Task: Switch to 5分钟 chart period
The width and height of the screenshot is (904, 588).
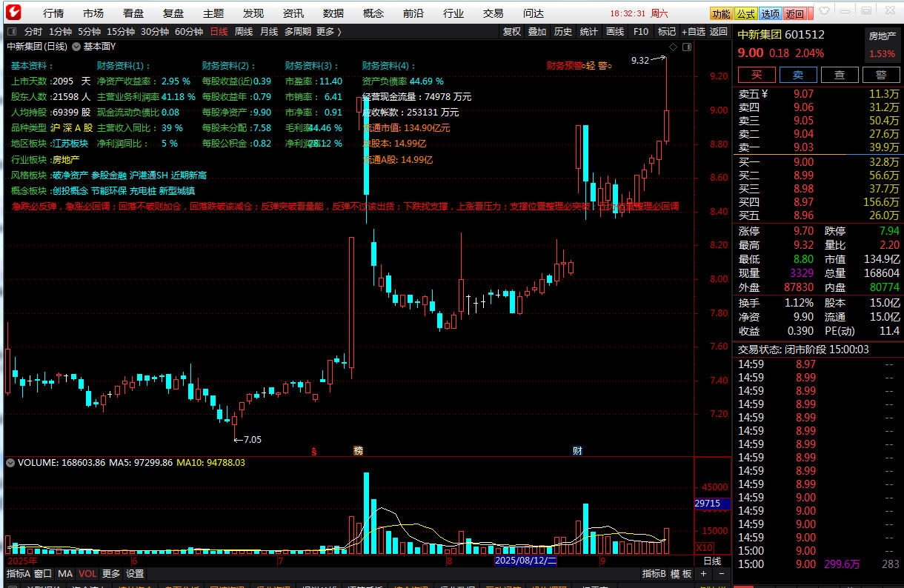Action: (89, 32)
